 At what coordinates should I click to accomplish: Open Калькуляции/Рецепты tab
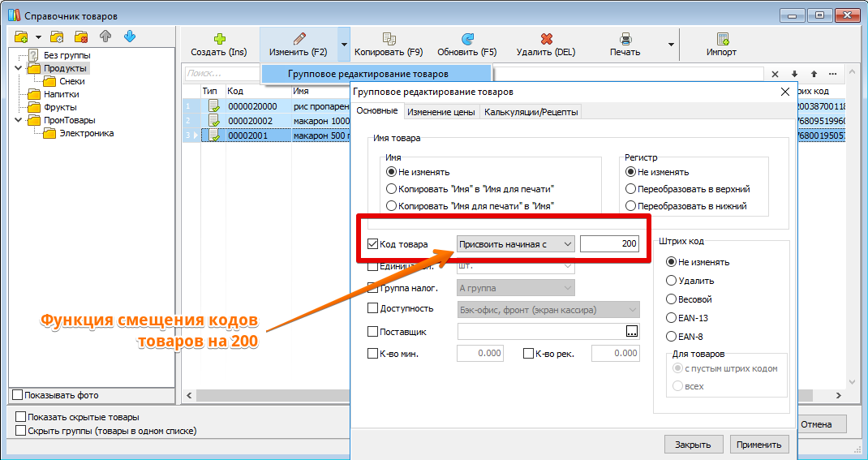tap(531, 112)
